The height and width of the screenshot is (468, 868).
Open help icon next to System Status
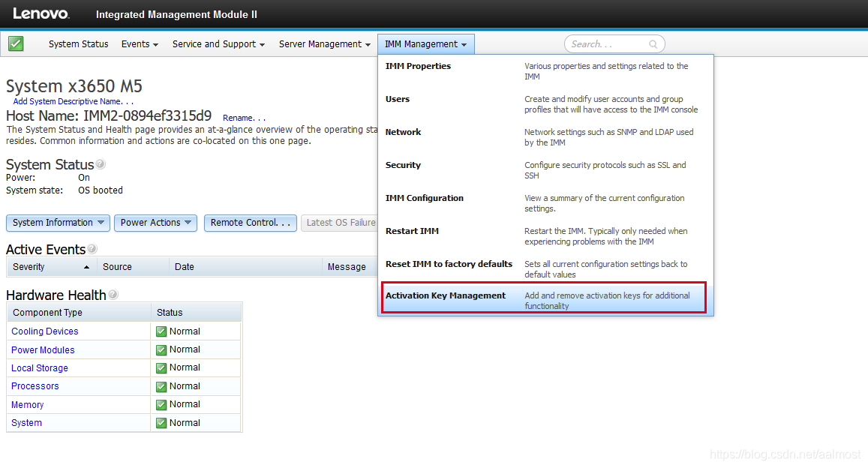[101, 163]
